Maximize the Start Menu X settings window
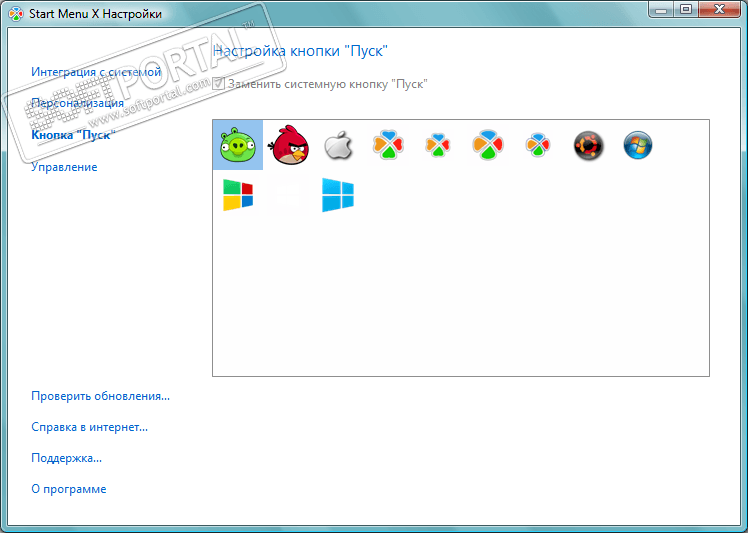 click(686, 10)
